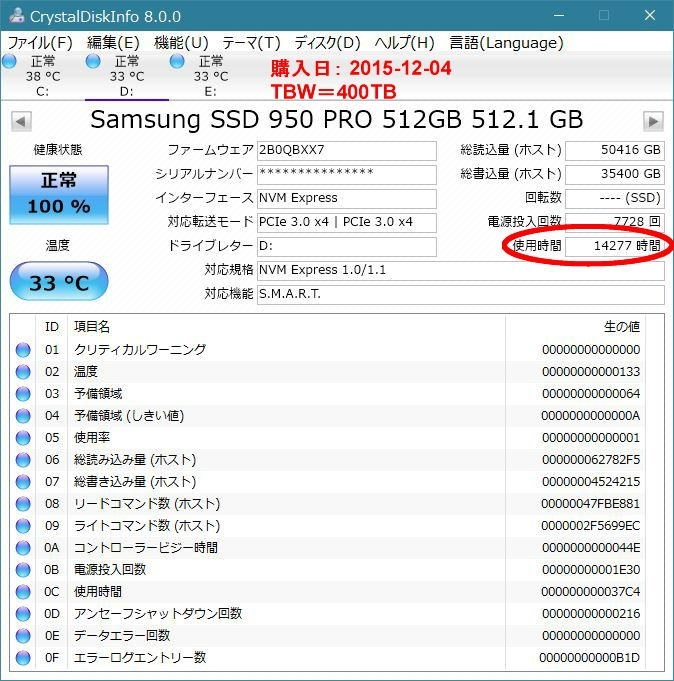Select the リードコマンド数 (ホスト) attribute name
Image resolution: width=674 pixels, height=681 pixels.
pyautogui.click(x=147, y=504)
